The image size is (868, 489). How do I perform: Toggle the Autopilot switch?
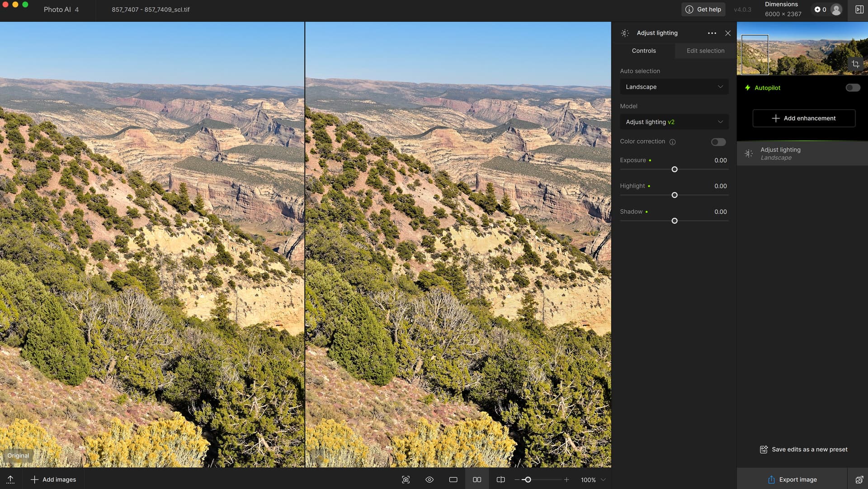tap(853, 88)
